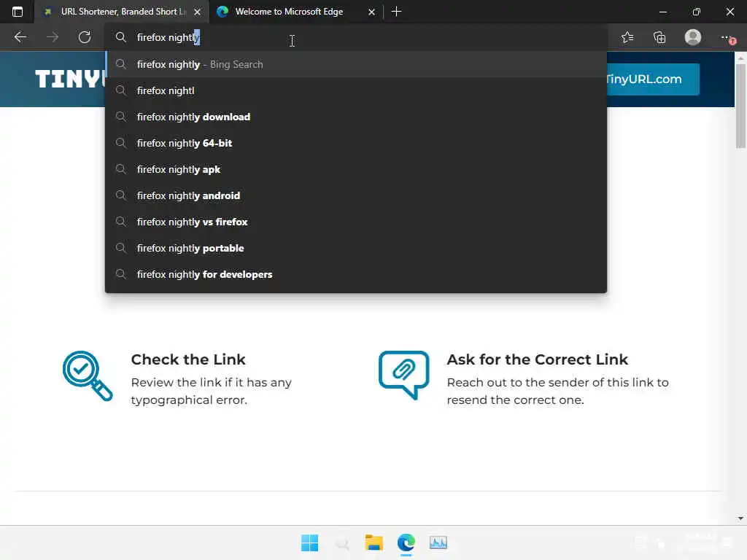Click the scrollbar up arrow
The height and width of the screenshot is (560, 747).
click(740, 58)
